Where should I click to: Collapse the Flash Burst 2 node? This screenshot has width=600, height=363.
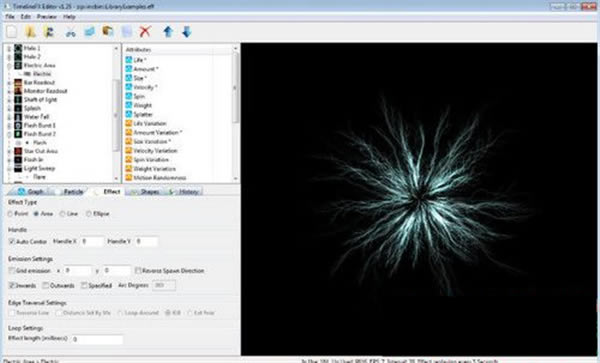(9, 134)
